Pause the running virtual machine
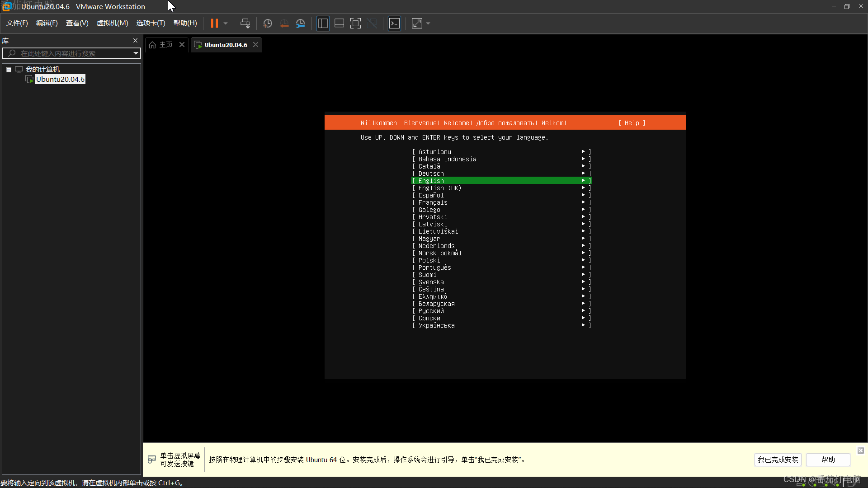 (x=215, y=23)
